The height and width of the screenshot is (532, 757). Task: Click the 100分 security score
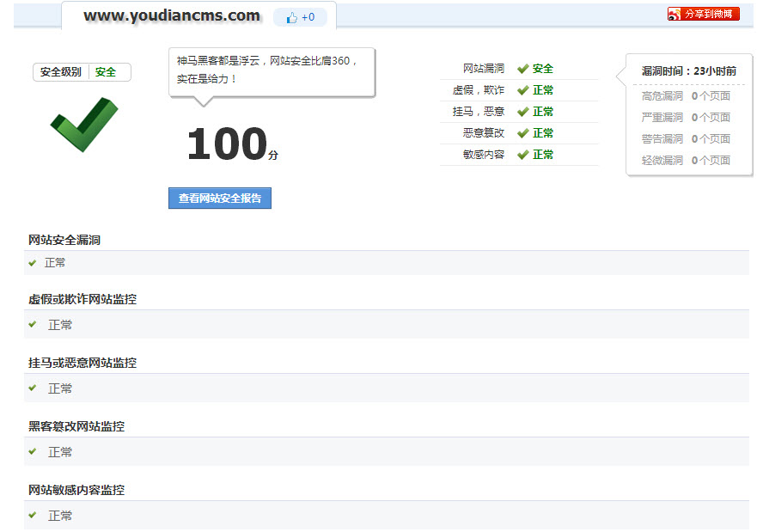pyautogui.click(x=231, y=144)
